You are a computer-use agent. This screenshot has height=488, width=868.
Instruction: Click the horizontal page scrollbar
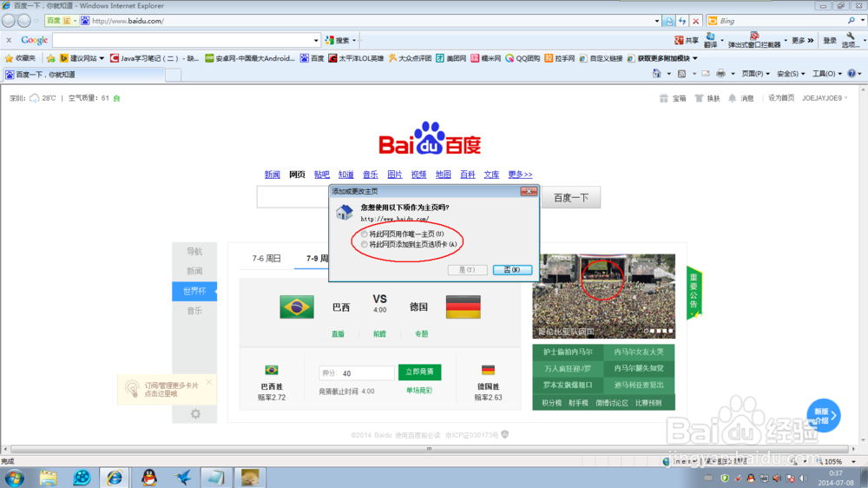point(429,449)
